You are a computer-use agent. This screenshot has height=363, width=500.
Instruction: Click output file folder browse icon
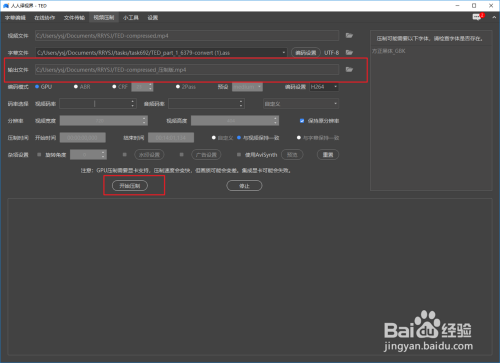(349, 69)
